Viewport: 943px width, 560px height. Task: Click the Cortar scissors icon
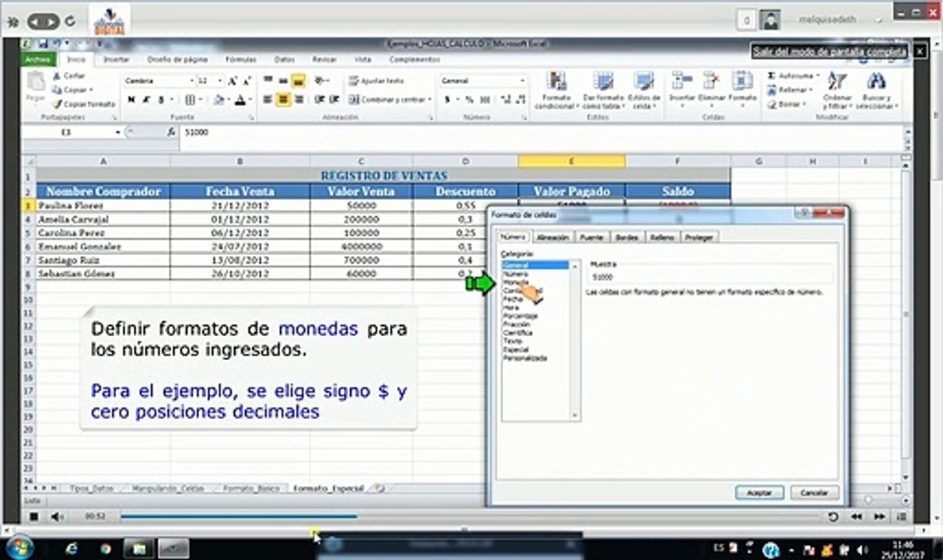click(x=57, y=76)
